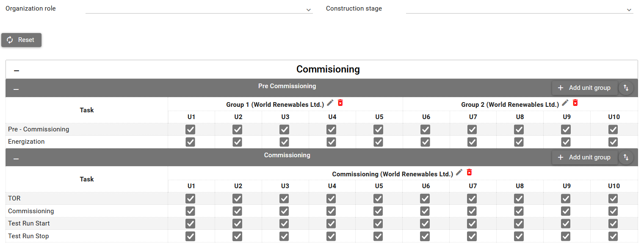
Task: Collapse the Pre Commissioning section
Action: [x=16, y=89]
